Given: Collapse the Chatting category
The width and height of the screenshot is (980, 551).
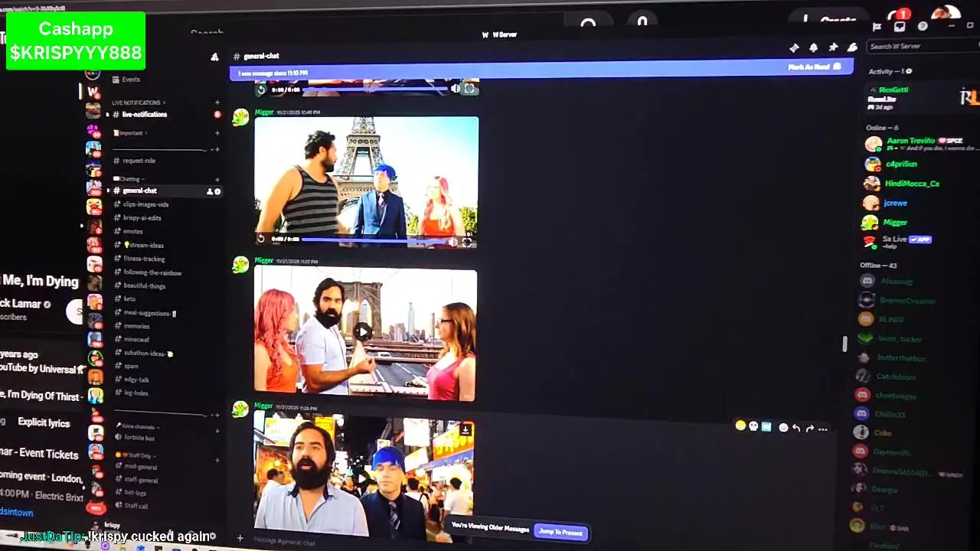Looking at the screenshot, I should pyautogui.click(x=129, y=178).
